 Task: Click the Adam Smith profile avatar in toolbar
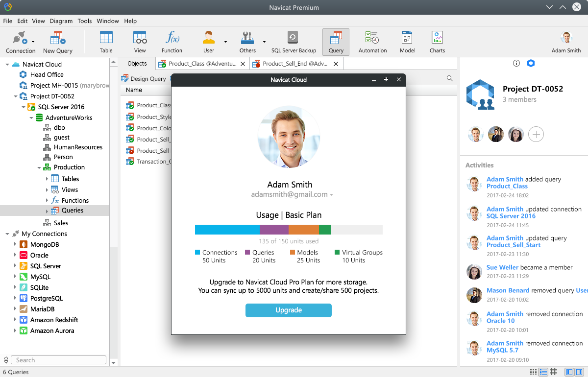click(566, 38)
